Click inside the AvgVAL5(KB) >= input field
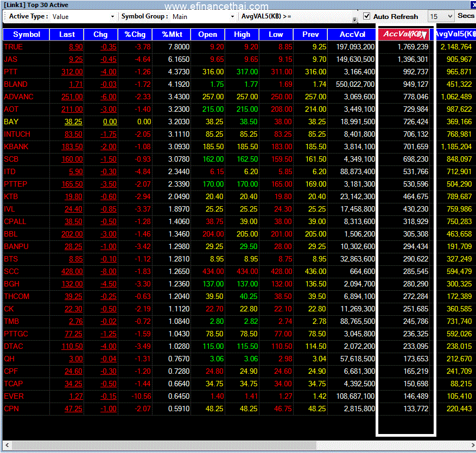 323,16
